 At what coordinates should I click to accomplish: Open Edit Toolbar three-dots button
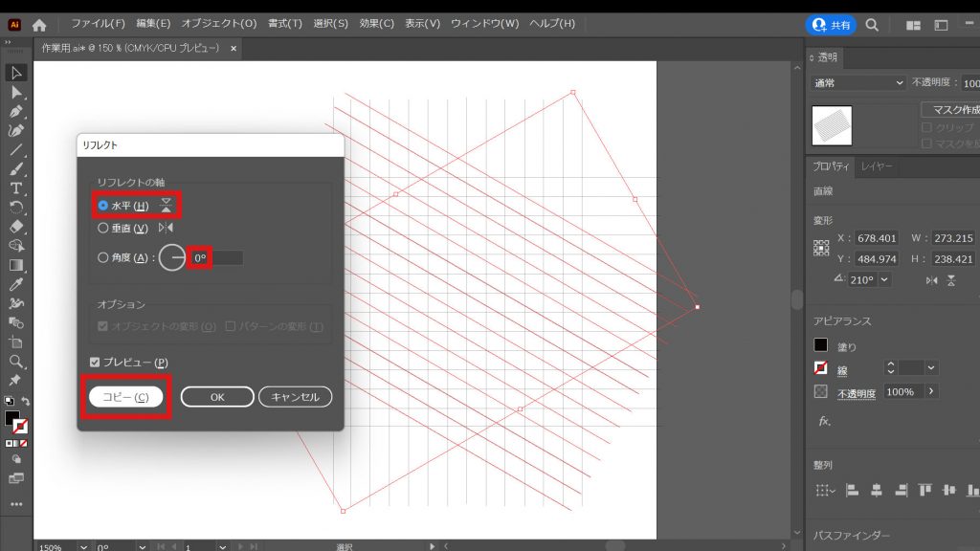coord(16,503)
